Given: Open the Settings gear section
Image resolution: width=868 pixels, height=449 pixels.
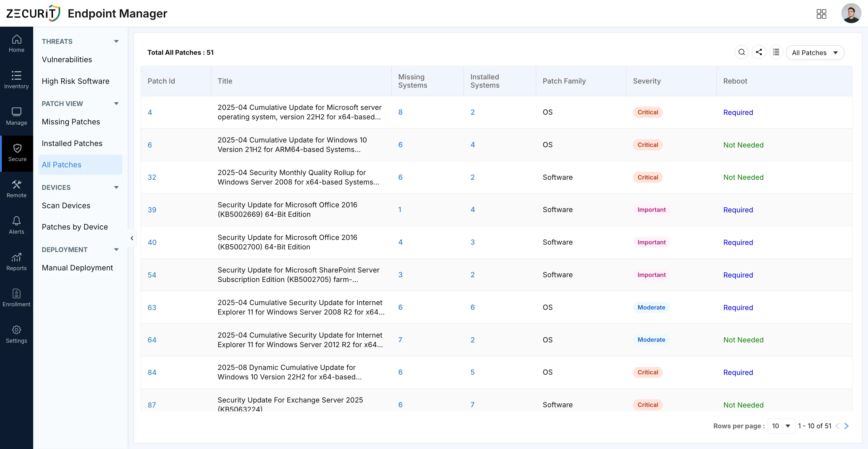Looking at the screenshot, I should [x=17, y=335].
